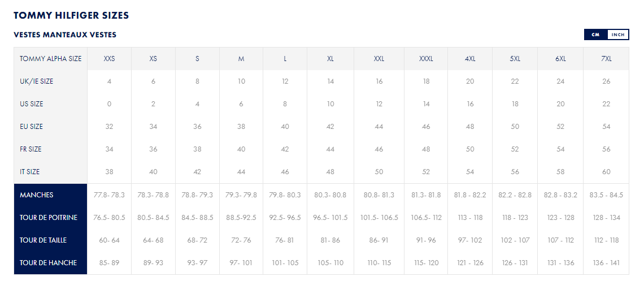
Task: Click the M size column header
Action: (x=241, y=59)
